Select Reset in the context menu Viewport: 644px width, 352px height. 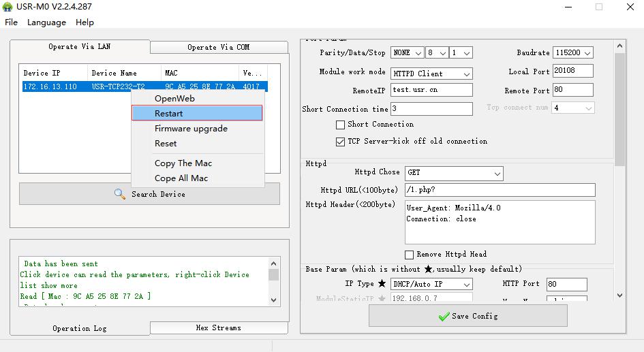click(x=198, y=144)
